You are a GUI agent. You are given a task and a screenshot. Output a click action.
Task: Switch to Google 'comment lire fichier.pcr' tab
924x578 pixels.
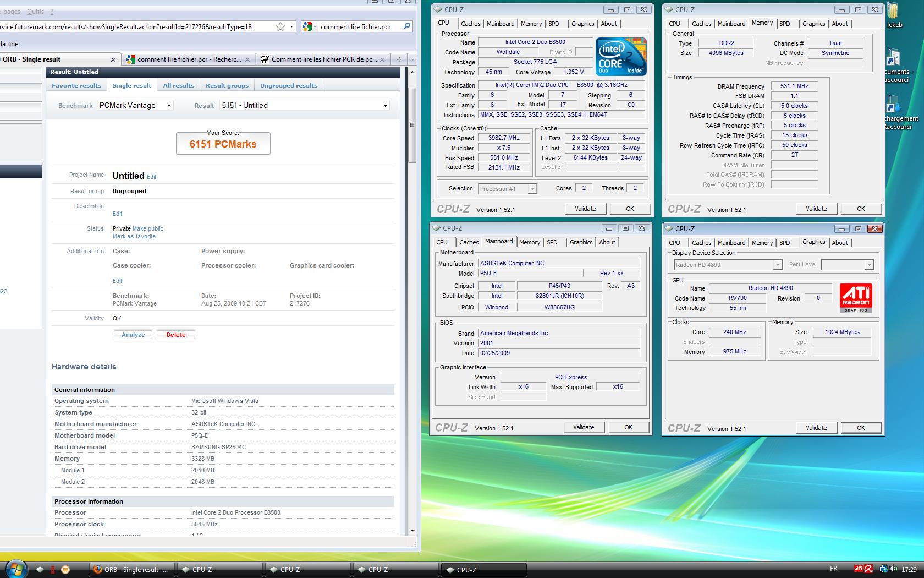189,59
